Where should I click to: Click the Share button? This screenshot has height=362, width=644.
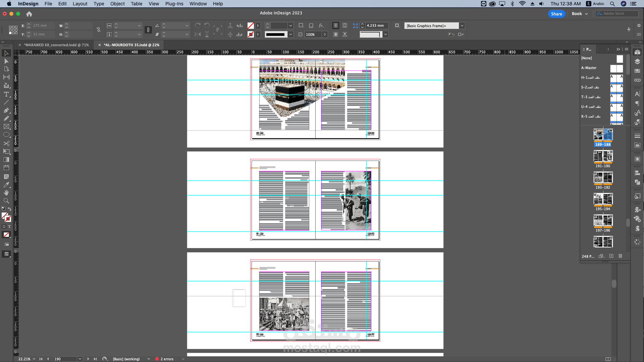point(556,14)
